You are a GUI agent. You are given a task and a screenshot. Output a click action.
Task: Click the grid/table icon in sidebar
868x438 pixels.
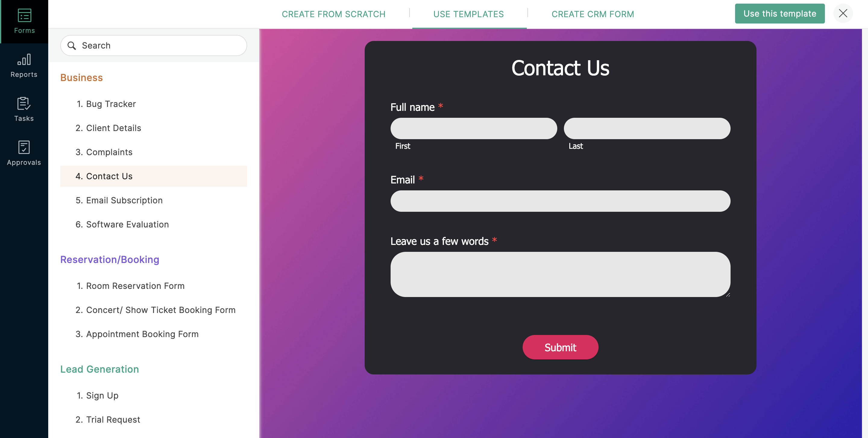click(24, 14)
